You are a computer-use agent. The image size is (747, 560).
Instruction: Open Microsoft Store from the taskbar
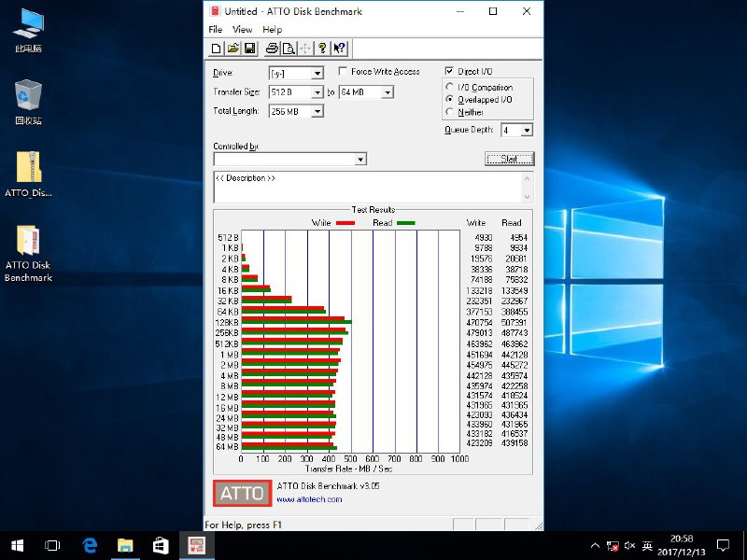point(161,546)
